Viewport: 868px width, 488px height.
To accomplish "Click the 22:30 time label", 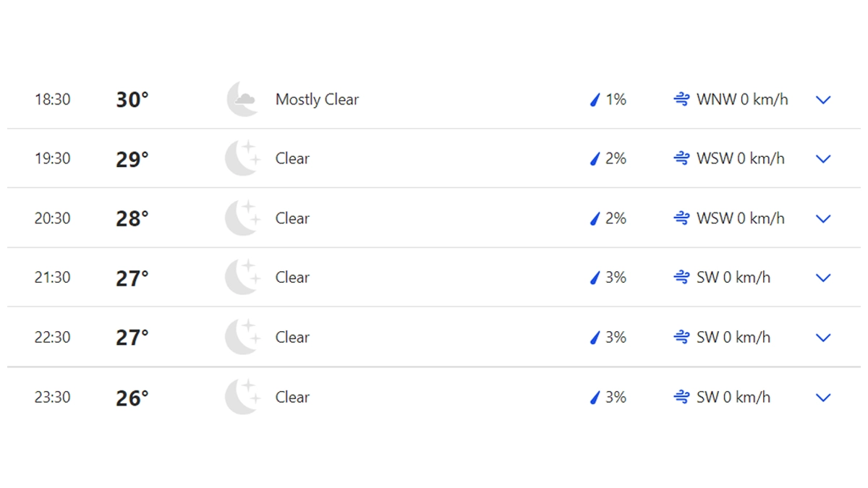I will (x=53, y=338).
